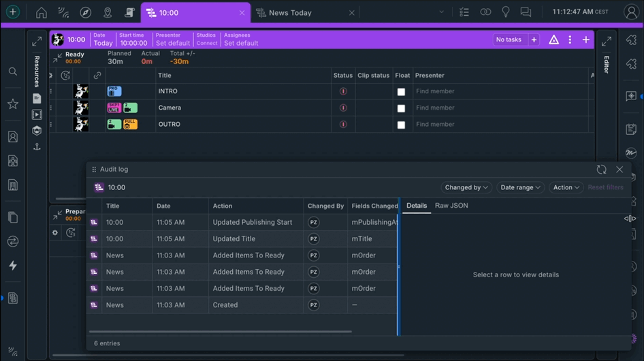This screenshot has width=644, height=361.
Task: Click the location pin icon
Action: [x=108, y=13]
